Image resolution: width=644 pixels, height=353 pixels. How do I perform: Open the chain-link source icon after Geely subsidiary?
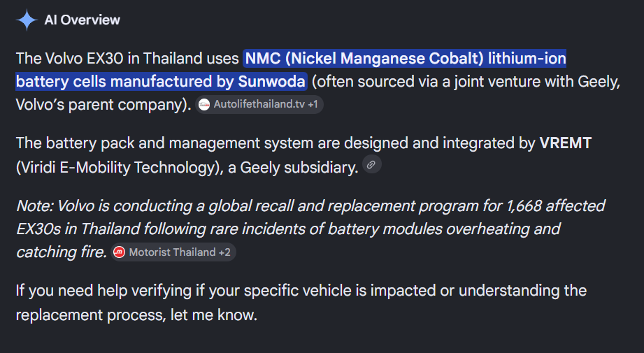click(372, 164)
